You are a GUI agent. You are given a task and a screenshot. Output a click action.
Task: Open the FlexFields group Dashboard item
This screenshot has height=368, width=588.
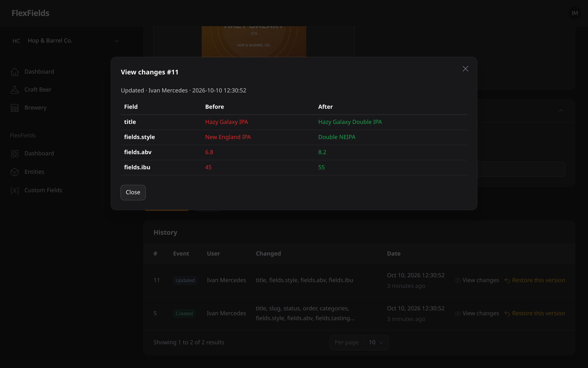point(39,153)
